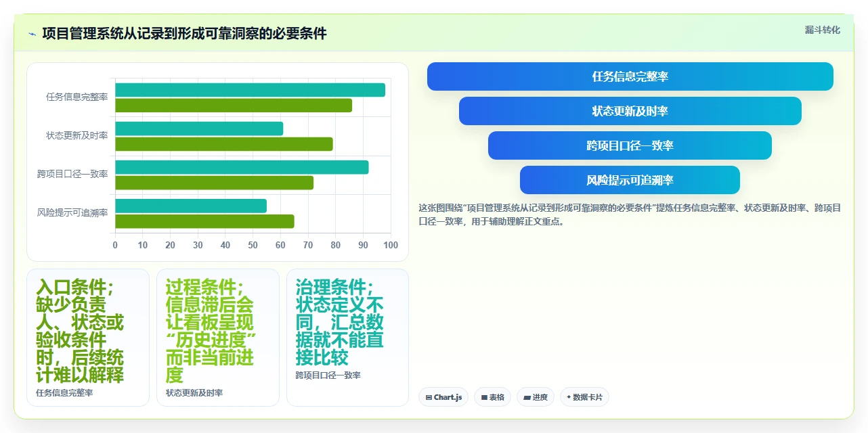Click the teal bar for 状态更新及时率
This screenshot has width=868, height=433.
point(199,129)
